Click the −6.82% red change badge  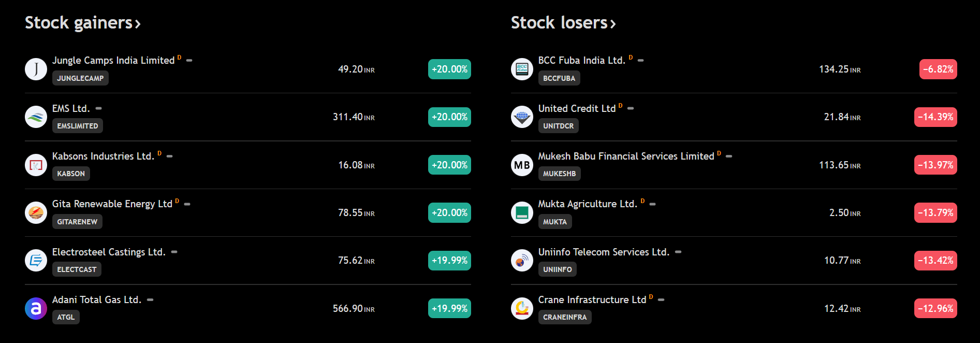coord(938,69)
